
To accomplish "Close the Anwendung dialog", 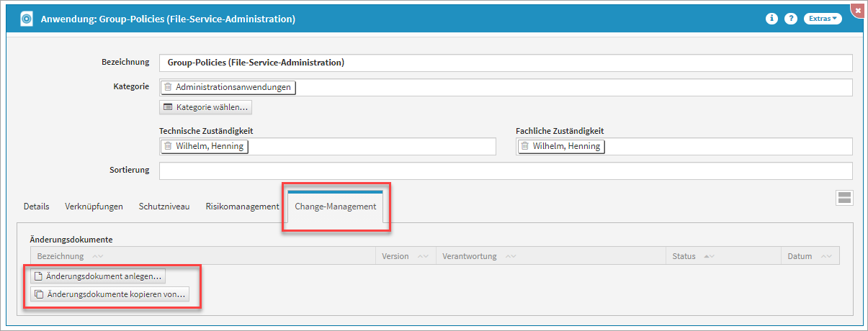I will click(858, 9).
